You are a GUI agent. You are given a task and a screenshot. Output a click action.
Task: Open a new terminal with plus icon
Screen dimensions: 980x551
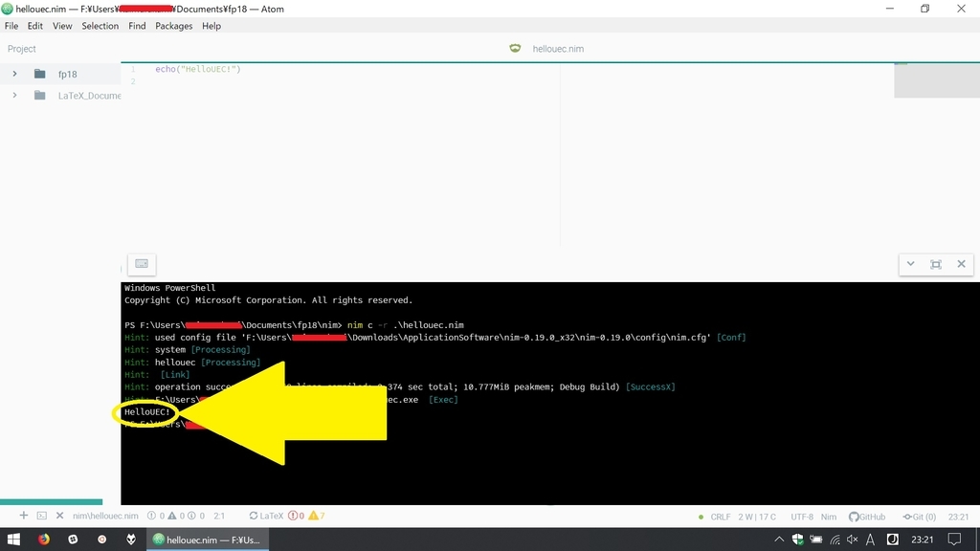coord(24,516)
